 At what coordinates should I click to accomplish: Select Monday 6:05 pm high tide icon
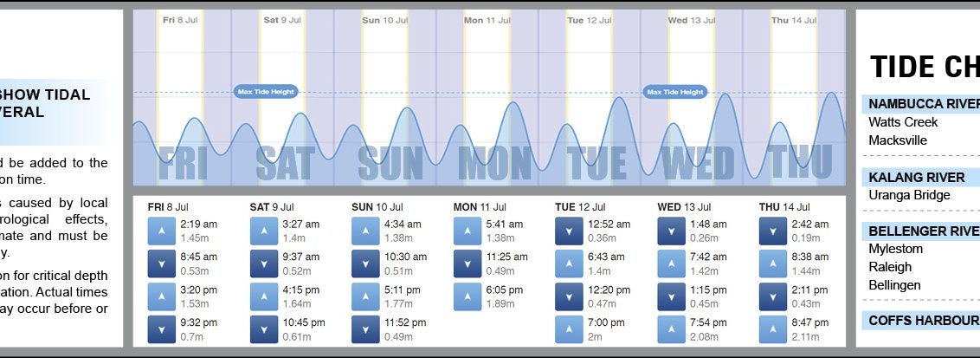(x=467, y=296)
